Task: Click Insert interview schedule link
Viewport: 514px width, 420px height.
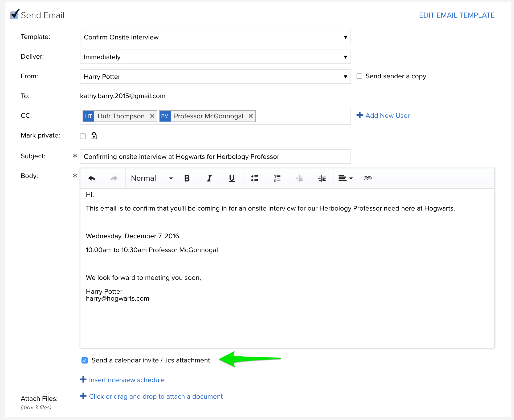Action: (x=127, y=380)
